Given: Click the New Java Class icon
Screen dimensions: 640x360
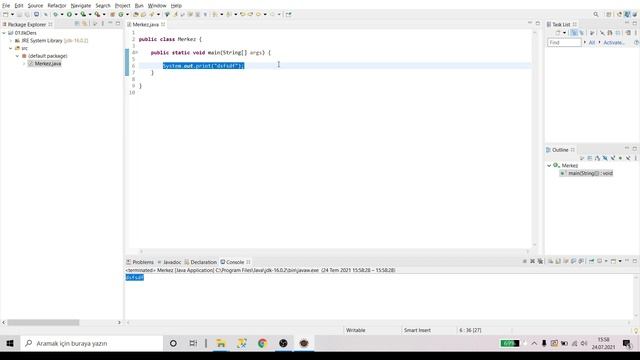Looking at the screenshot, I should (x=121, y=14).
